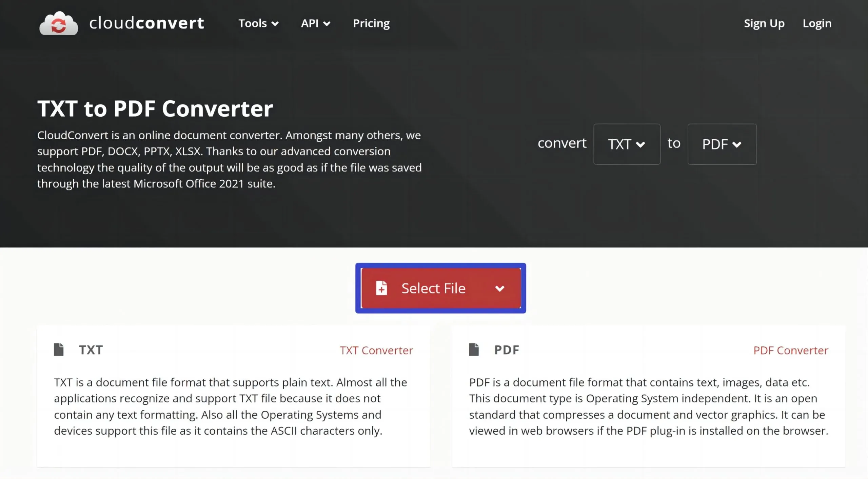Click the TXT Converter link
Image resolution: width=868 pixels, height=479 pixels.
[376, 350]
